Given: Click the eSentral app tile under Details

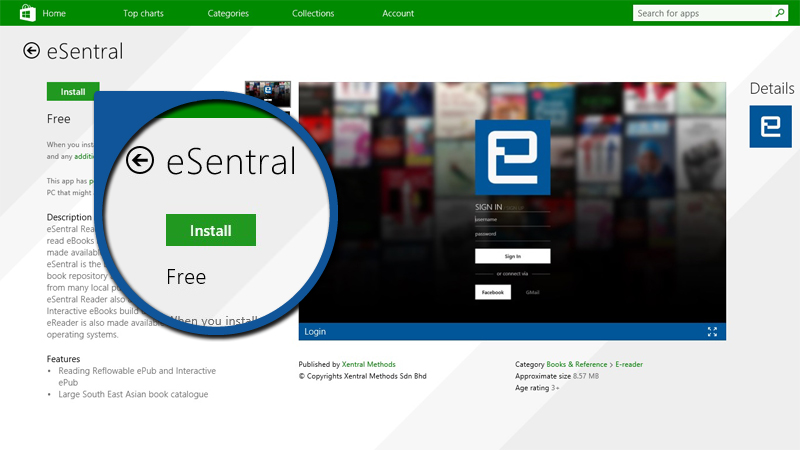Looking at the screenshot, I should point(770,127).
